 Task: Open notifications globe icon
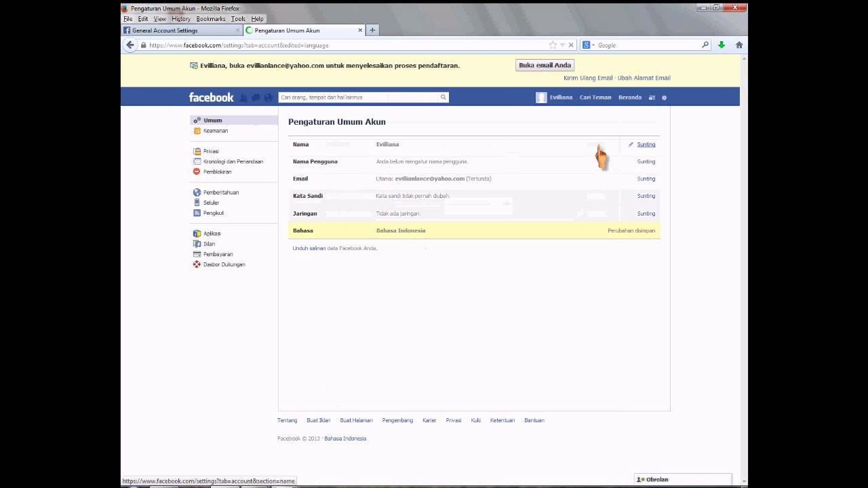[268, 98]
